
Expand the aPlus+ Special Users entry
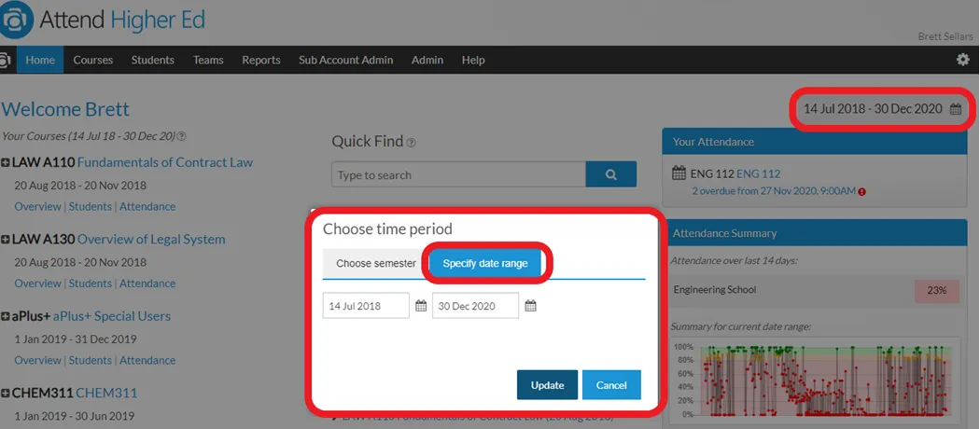click(x=6, y=316)
